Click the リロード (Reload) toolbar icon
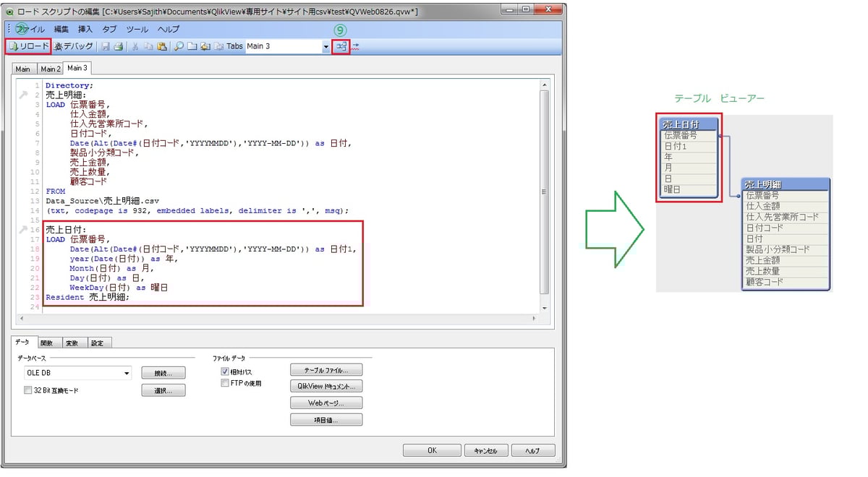 pos(29,46)
